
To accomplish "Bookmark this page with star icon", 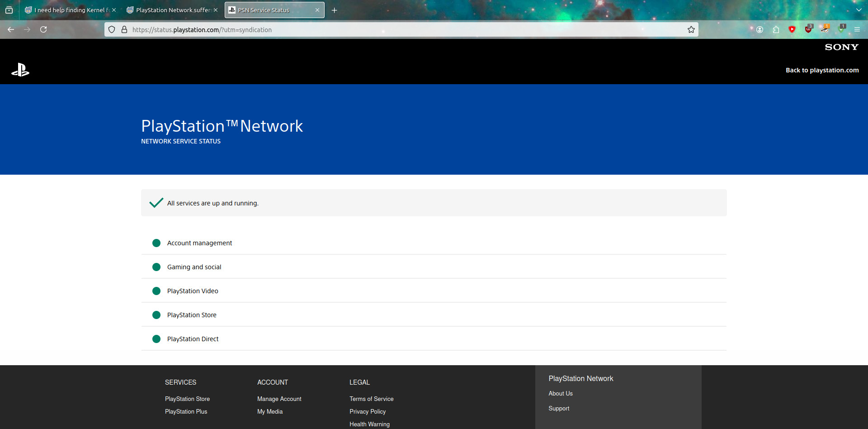I will [691, 29].
